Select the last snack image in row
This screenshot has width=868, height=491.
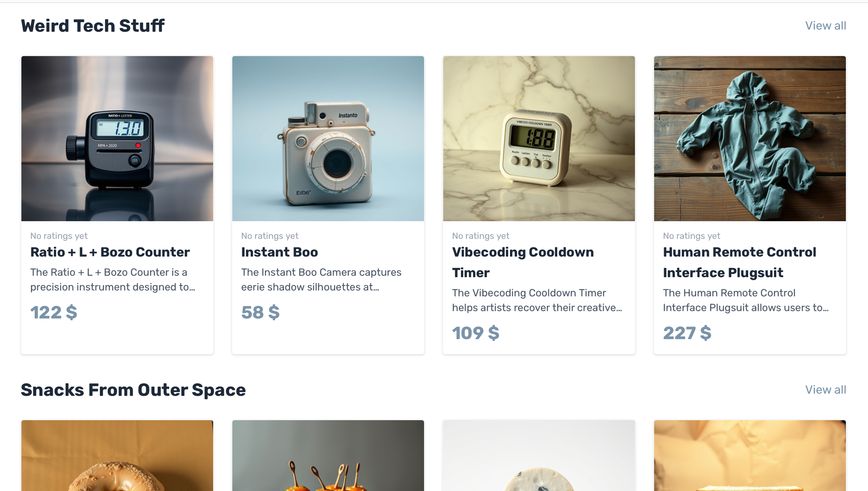tap(750, 455)
